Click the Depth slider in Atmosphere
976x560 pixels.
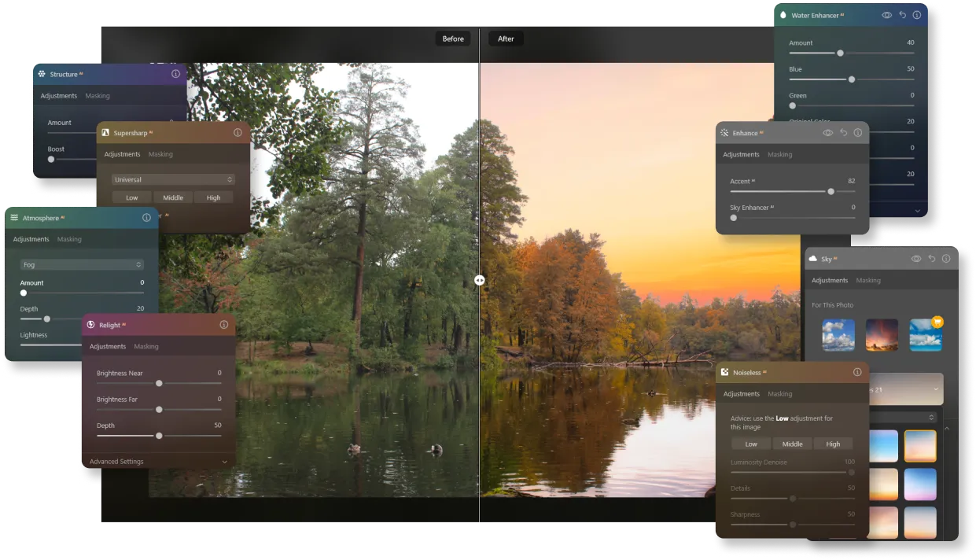point(82,319)
